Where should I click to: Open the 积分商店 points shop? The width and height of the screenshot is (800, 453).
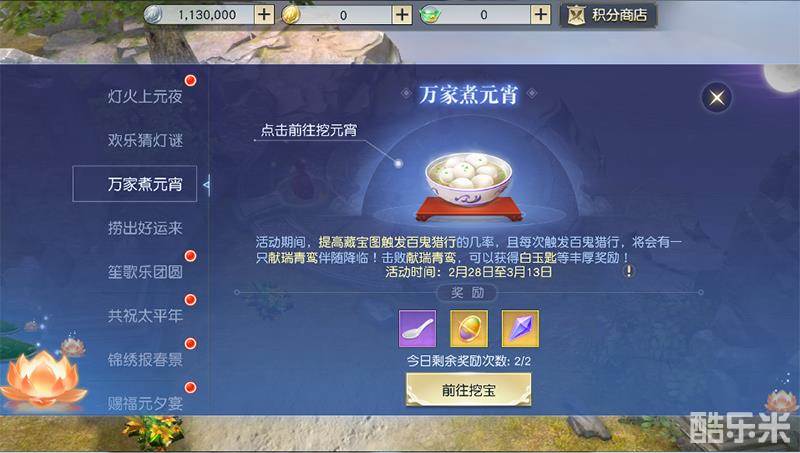pyautogui.click(x=608, y=15)
